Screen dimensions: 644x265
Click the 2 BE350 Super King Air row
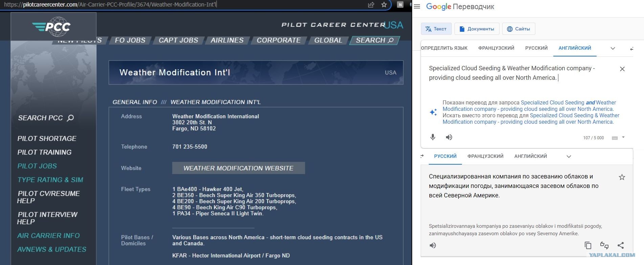pos(234,195)
